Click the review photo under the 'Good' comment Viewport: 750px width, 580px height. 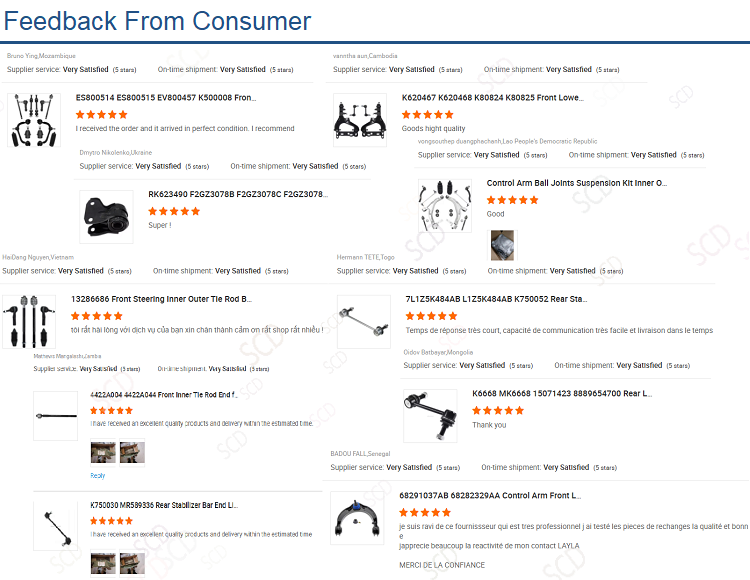tap(502, 245)
